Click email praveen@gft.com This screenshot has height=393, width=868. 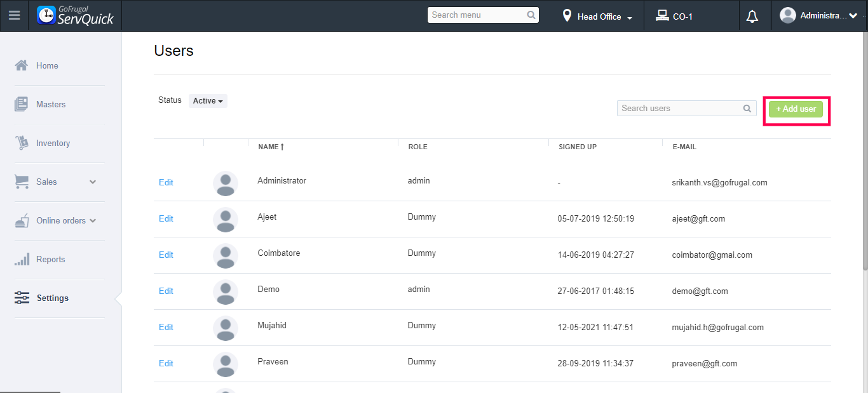pyautogui.click(x=704, y=364)
